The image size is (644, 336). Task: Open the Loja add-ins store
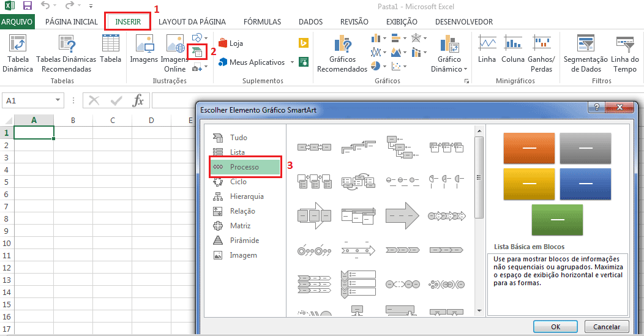click(x=230, y=43)
